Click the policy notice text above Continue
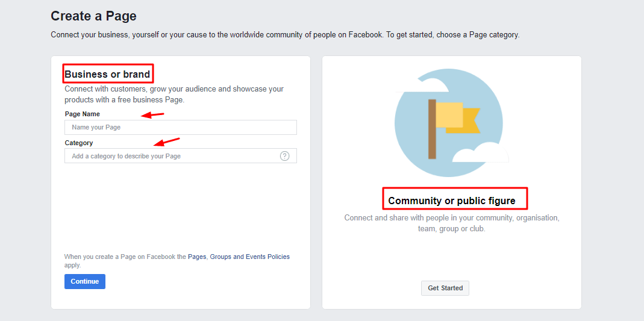 point(177,261)
